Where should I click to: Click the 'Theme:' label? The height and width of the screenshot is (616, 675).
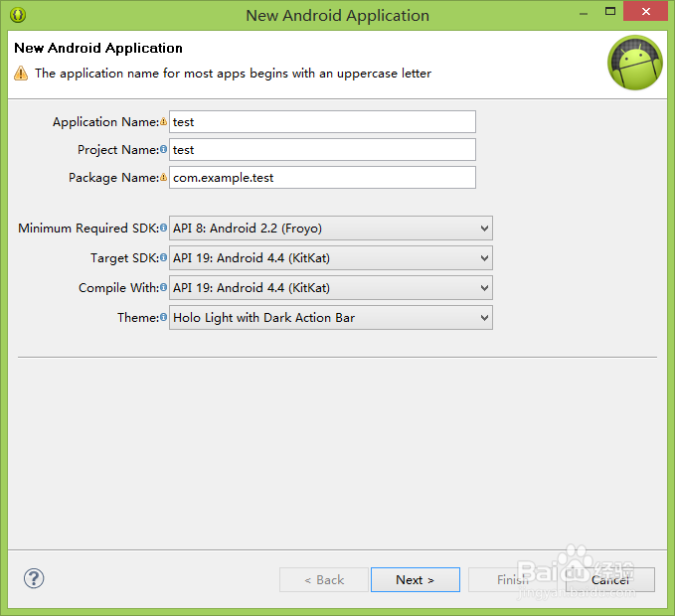[138, 318]
